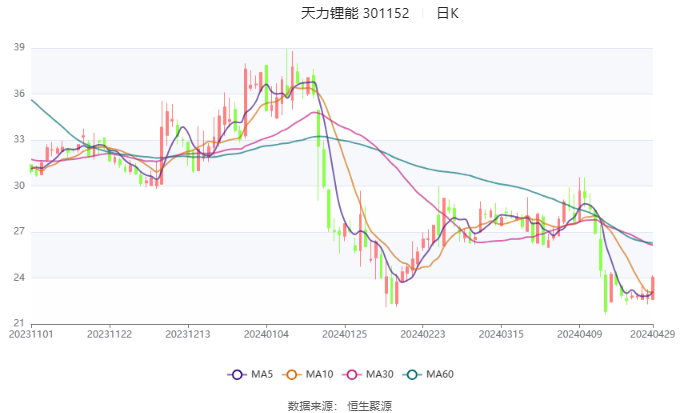Toggle the MA10 orange legend circle
Image resolution: width=680 pixels, height=413 pixels.
(291, 374)
